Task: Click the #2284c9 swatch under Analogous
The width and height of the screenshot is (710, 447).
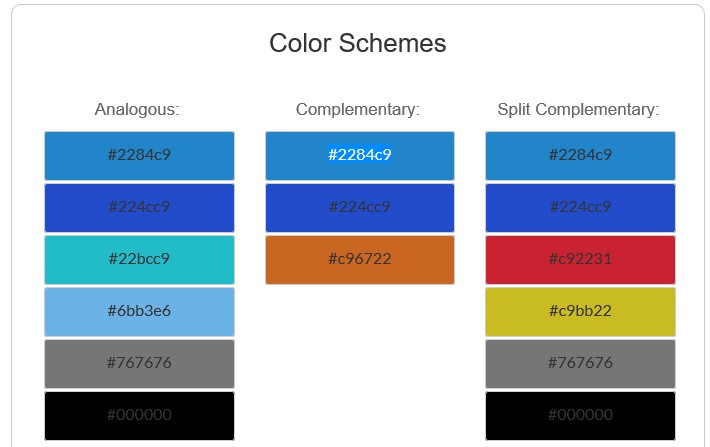Action: point(139,156)
